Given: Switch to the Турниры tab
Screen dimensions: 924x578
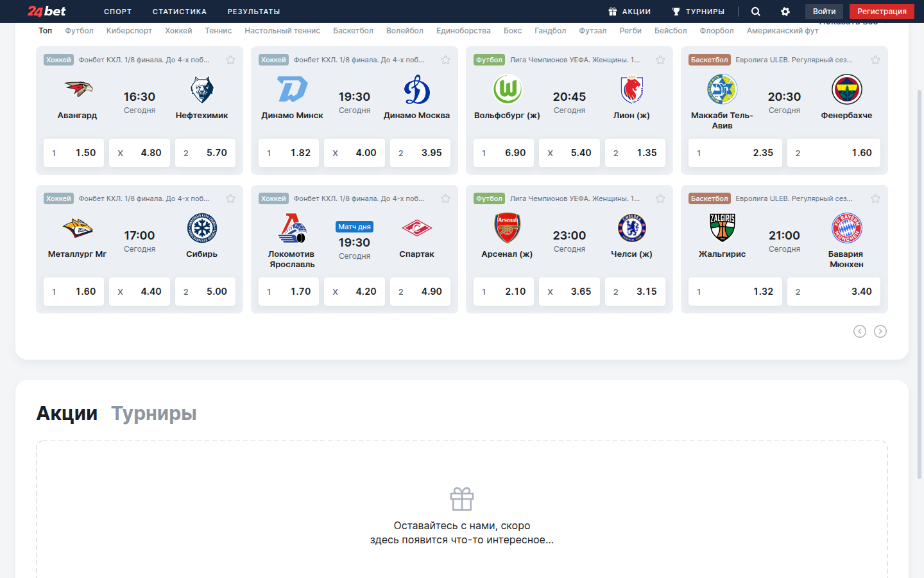Looking at the screenshot, I should coord(154,414).
